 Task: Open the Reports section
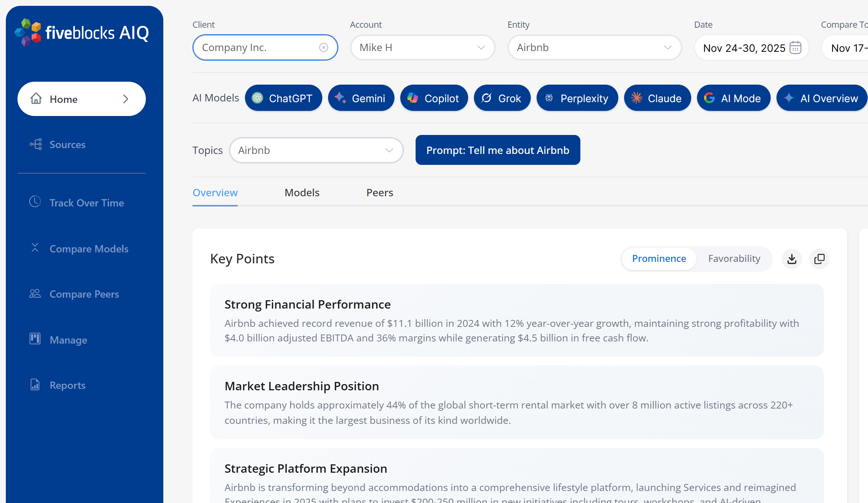point(67,385)
